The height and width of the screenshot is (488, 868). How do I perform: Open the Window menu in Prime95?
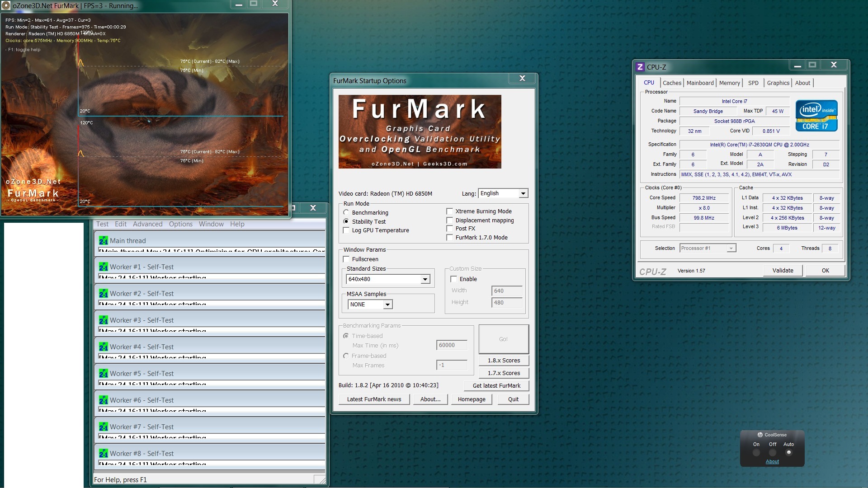(211, 224)
